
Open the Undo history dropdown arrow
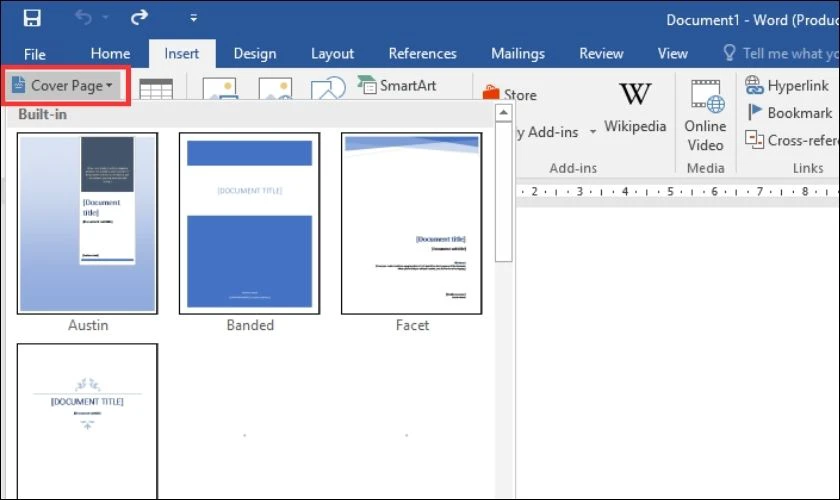coord(106,18)
